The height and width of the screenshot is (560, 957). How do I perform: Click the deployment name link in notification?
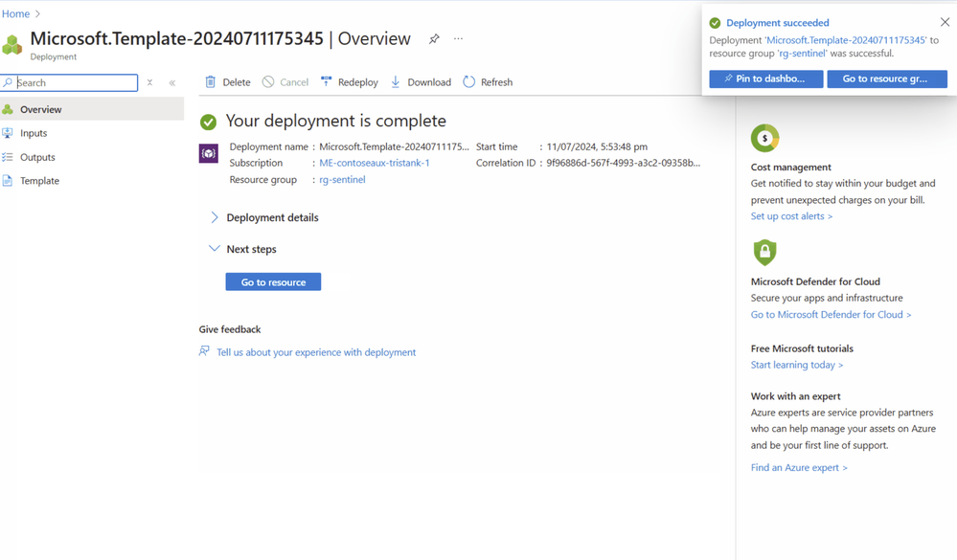point(845,39)
